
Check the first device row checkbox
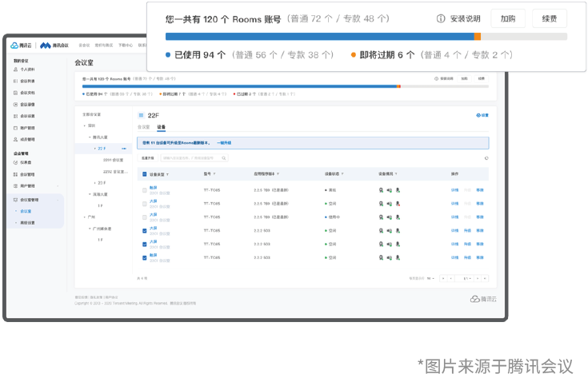145,190
